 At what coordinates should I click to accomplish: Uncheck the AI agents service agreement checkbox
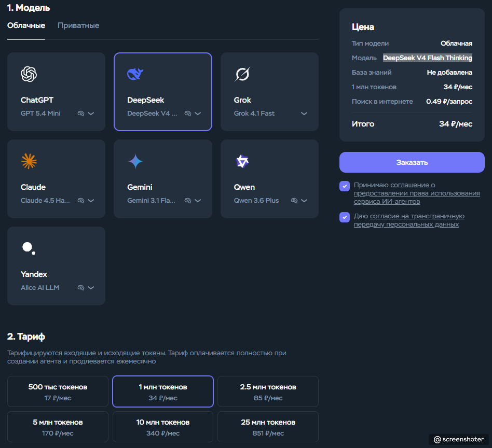(345, 186)
